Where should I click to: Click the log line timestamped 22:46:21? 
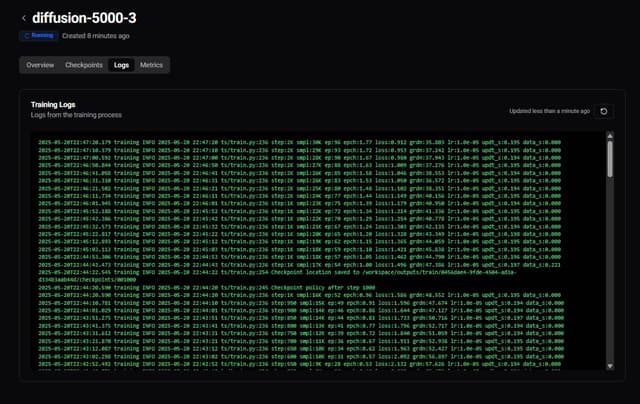[299, 188]
